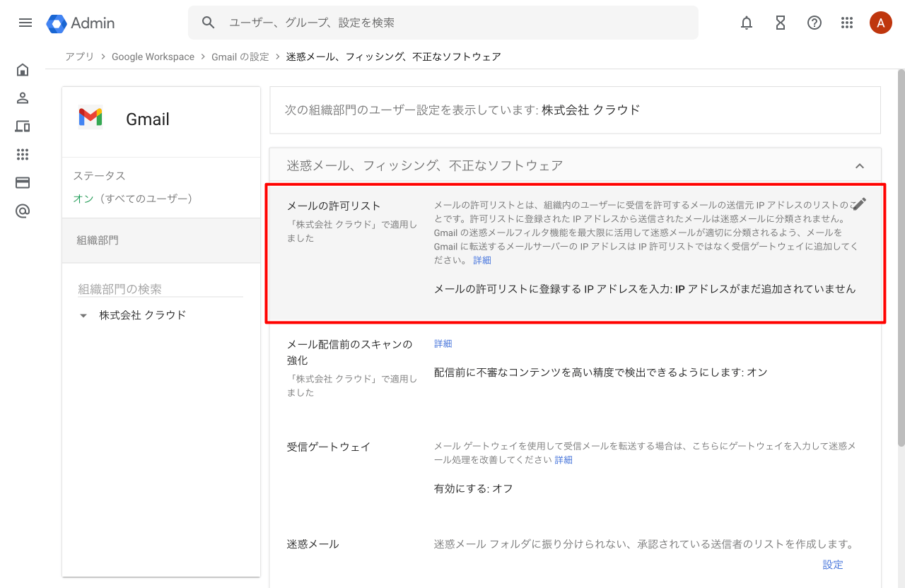Image resolution: width=905 pixels, height=588 pixels.
Task: Click the pre-delivery scan オン status line
Action: tap(600, 372)
